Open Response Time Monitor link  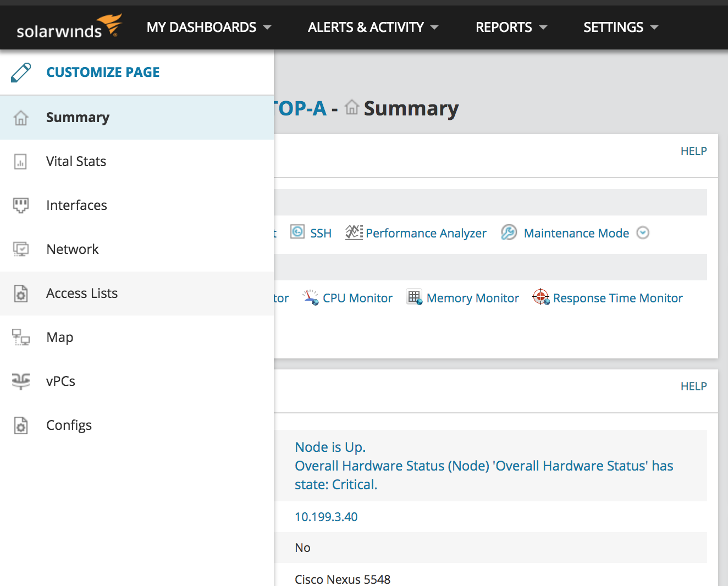pos(618,298)
